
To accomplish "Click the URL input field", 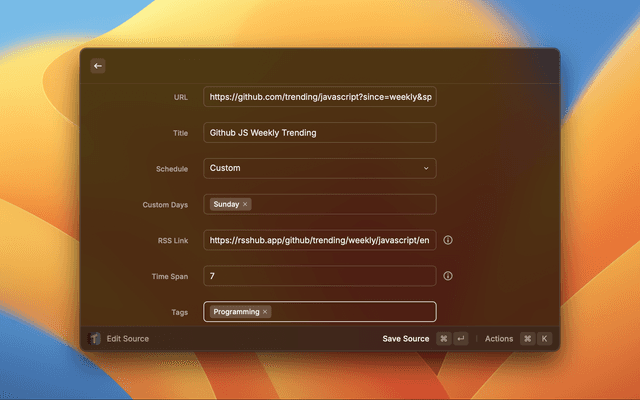I will coord(319,97).
